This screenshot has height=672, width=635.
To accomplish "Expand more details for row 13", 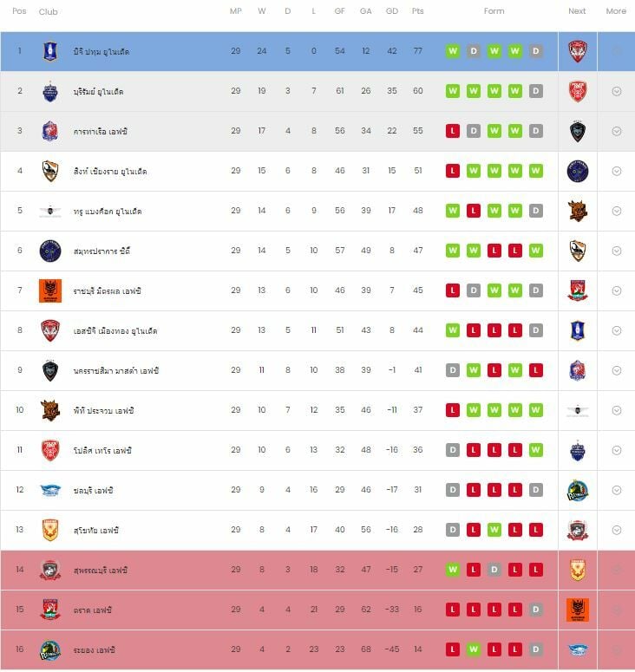I will [617, 530].
